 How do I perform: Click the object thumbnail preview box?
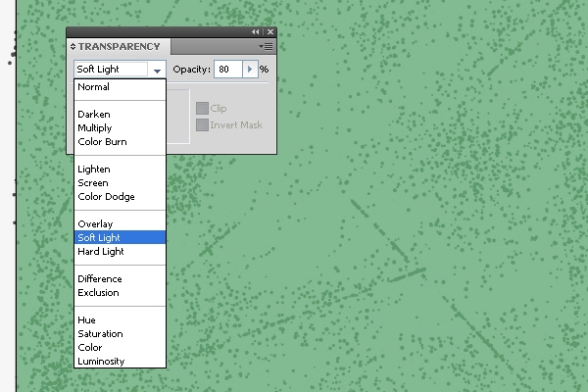click(178, 117)
